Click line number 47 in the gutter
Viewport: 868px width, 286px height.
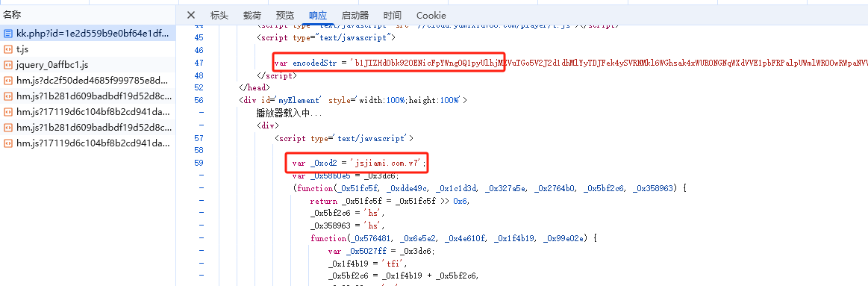pos(199,63)
